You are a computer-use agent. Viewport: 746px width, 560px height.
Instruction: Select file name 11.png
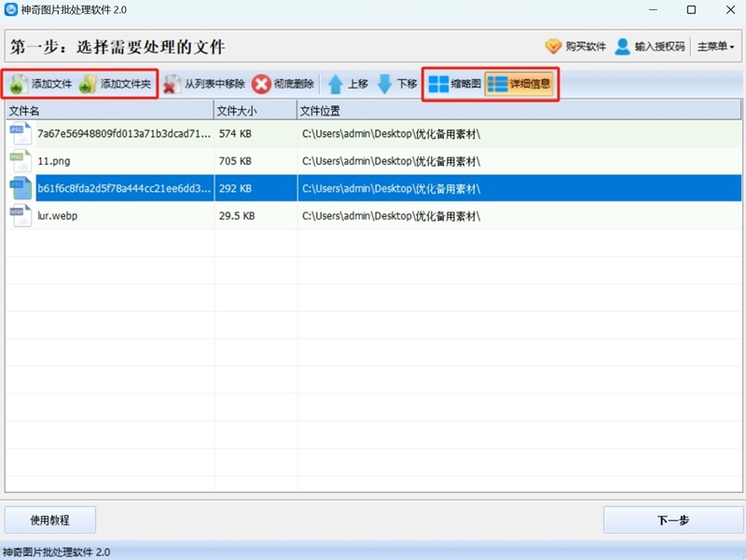(54, 161)
